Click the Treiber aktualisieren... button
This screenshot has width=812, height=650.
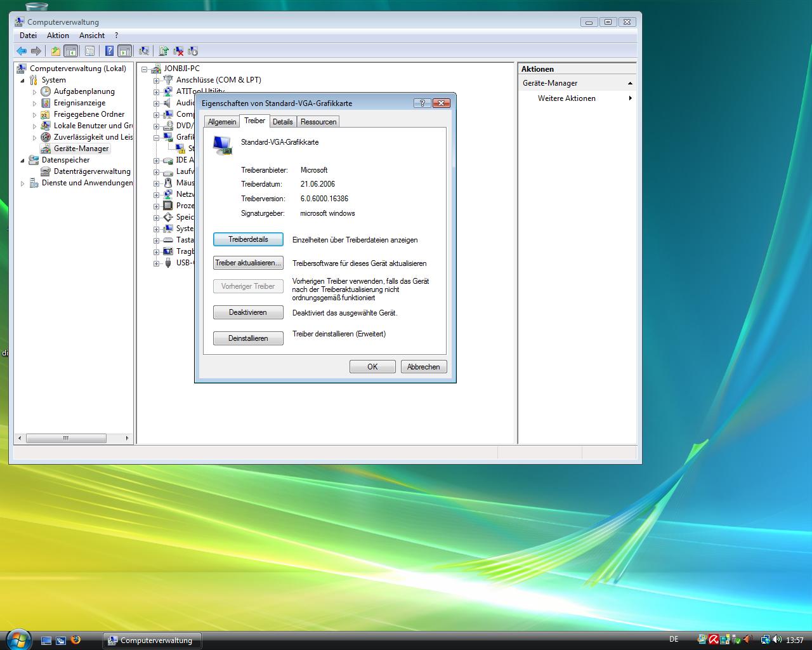tap(248, 263)
